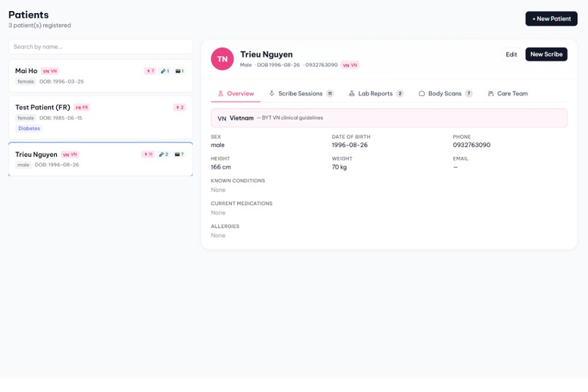This screenshot has width=588, height=392.
Task: Click the Care Team people icon
Action: (491, 93)
